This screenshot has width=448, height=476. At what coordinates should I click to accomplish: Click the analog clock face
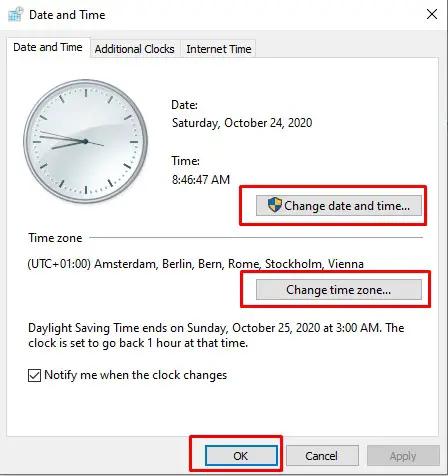tap(86, 141)
